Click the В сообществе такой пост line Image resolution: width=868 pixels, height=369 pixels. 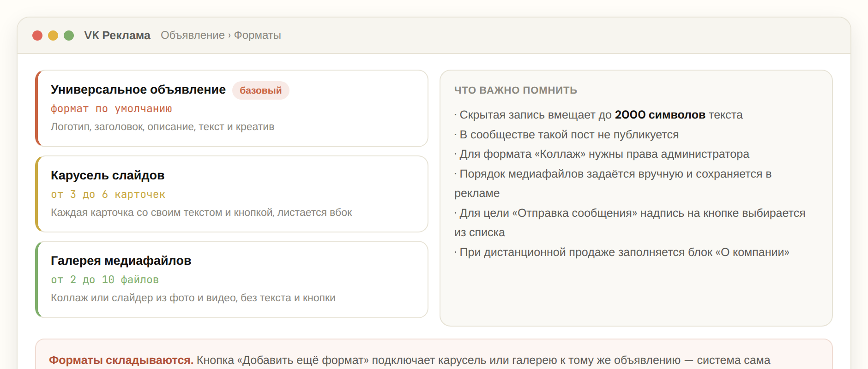pyautogui.click(x=567, y=135)
